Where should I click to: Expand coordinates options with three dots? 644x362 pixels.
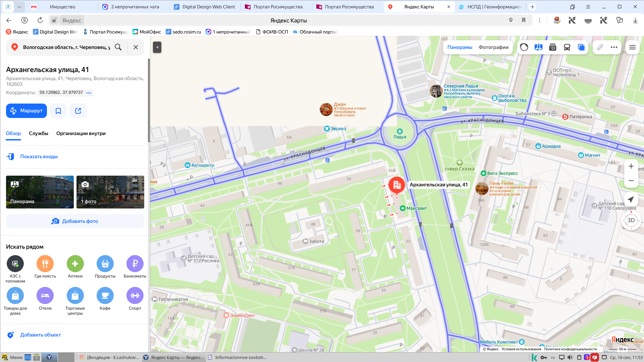tap(89, 93)
